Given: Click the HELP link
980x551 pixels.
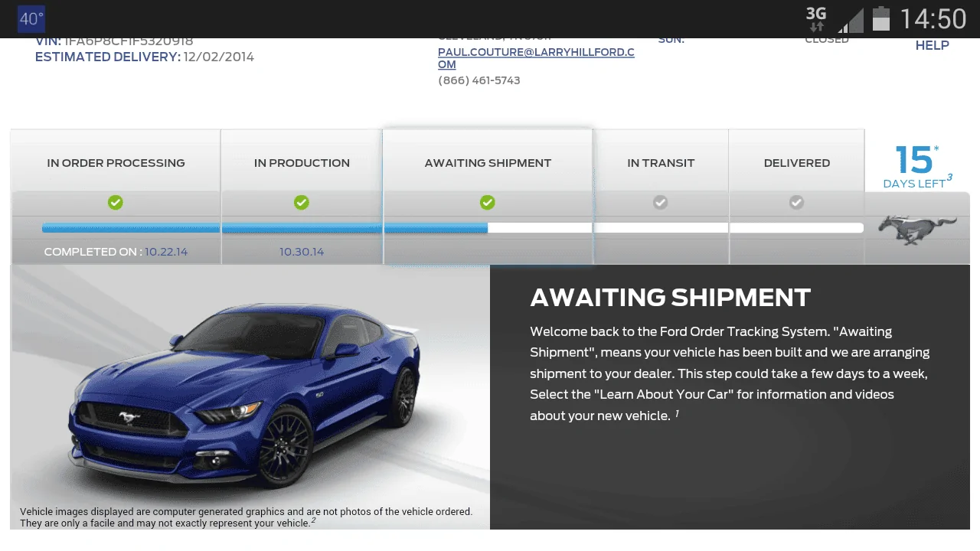Looking at the screenshot, I should [932, 45].
